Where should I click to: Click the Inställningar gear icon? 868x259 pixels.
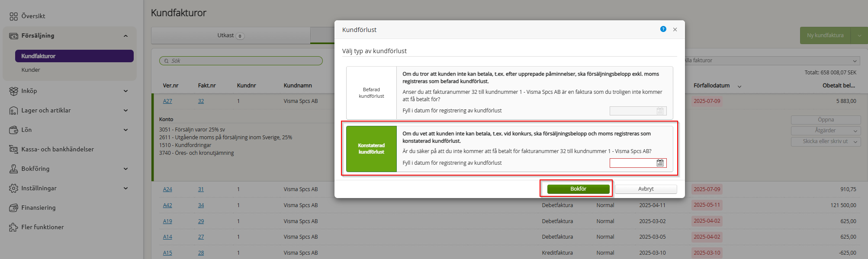tap(13, 189)
